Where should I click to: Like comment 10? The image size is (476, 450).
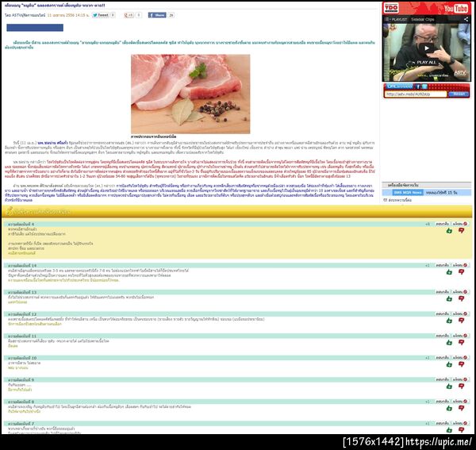coord(449,364)
